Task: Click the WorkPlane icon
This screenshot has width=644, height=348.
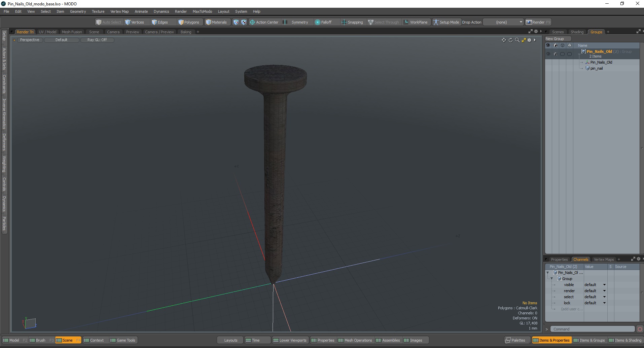Action: tap(406, 22)
